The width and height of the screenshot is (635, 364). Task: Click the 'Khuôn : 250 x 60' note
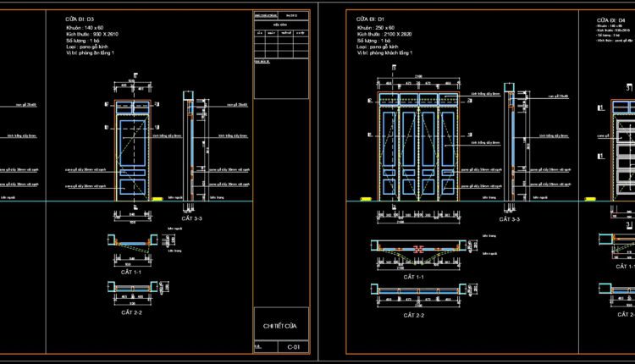pos(375,28)
